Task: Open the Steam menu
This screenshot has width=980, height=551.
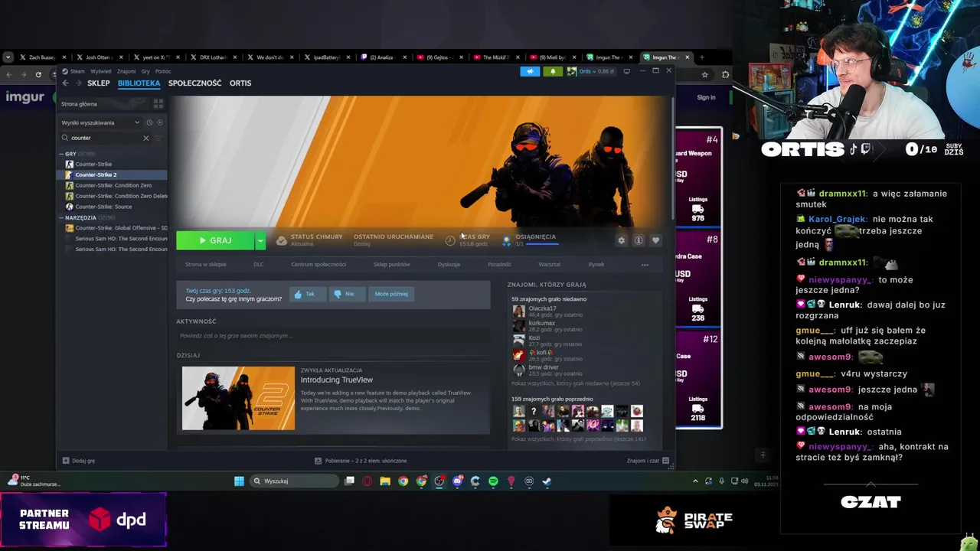Action: point(77,71)
